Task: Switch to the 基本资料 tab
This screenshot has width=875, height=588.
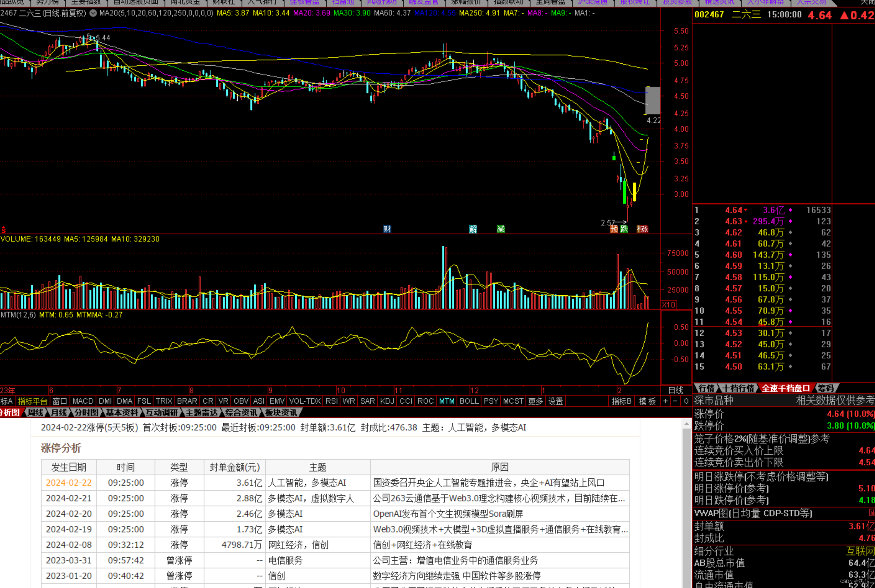Action: (x=122, y=412)
